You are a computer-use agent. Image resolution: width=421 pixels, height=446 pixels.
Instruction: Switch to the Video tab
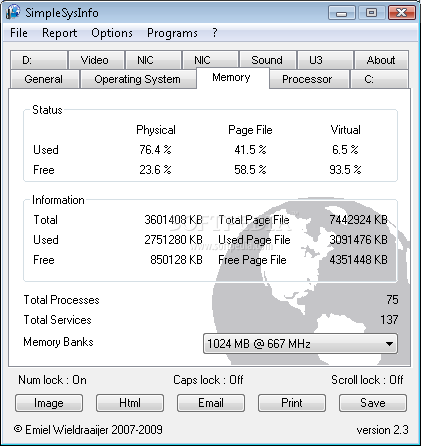click(96, 60)
